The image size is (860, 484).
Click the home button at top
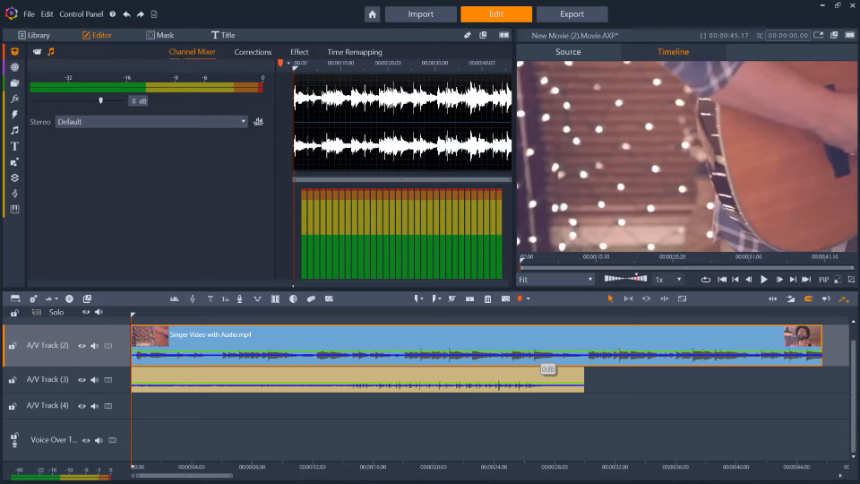pos(372,14)
